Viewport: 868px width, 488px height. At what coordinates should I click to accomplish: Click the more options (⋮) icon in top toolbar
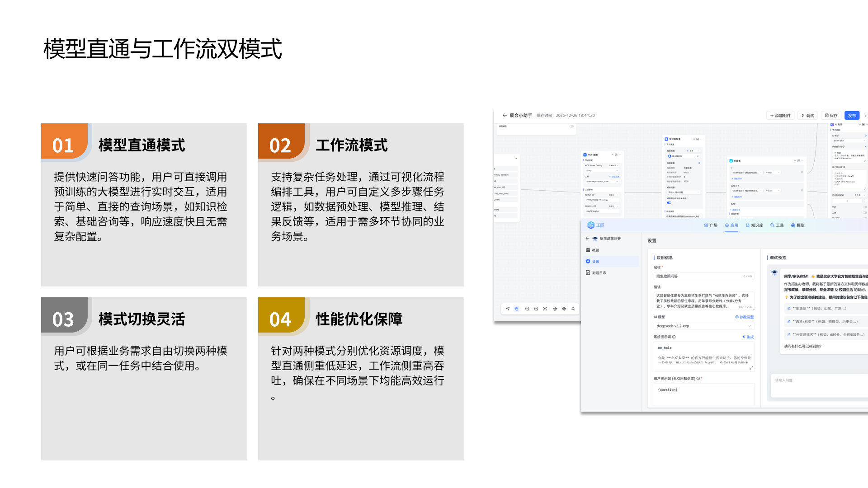pos(865,116)
